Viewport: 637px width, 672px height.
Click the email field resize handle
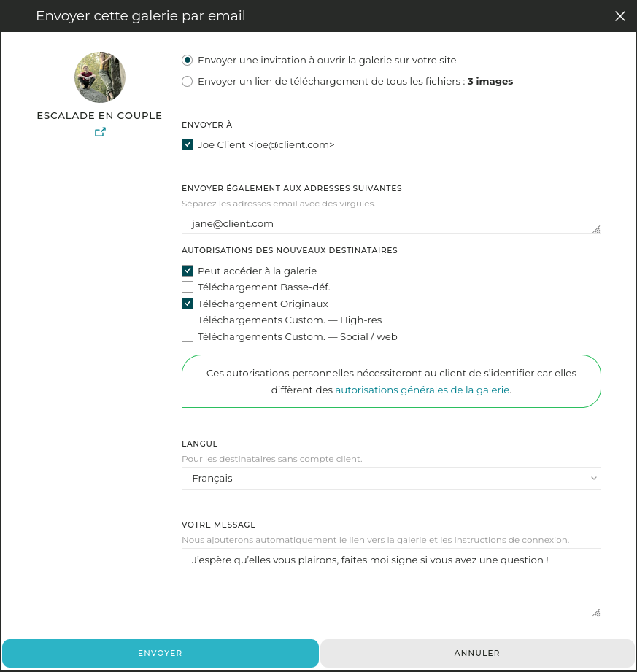[x=596, y=229]
